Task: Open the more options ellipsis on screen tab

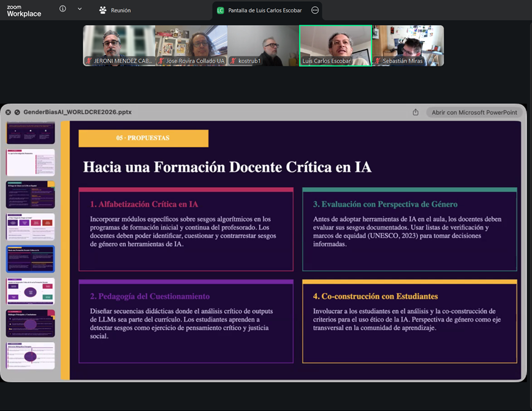Action: point(315,10)
